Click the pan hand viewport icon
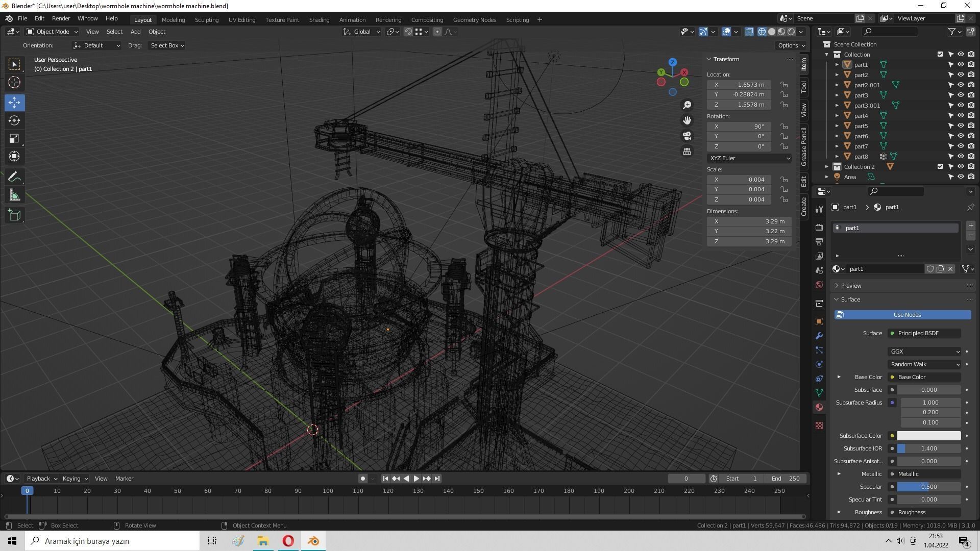The image size is (980, 551). [687, 120]
